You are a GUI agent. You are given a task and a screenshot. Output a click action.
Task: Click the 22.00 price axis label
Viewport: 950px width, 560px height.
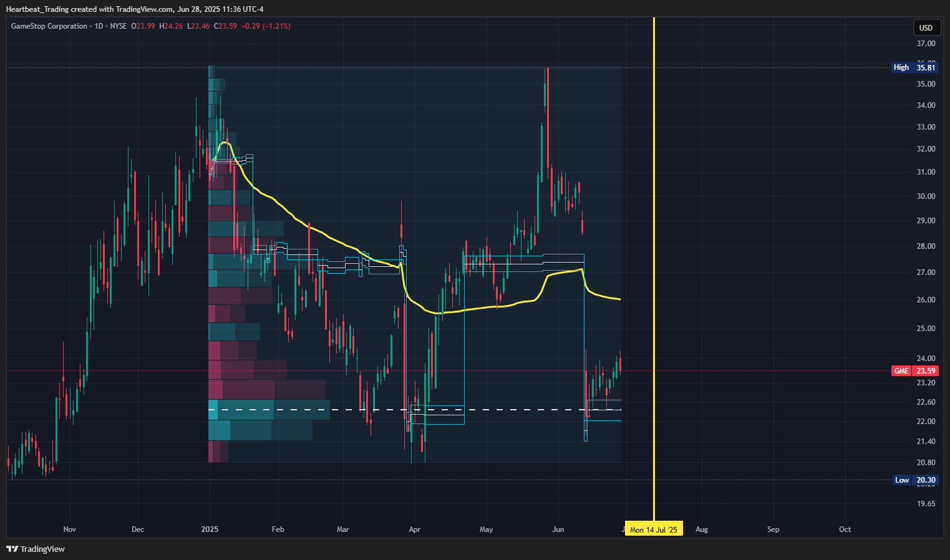point(926,422)
